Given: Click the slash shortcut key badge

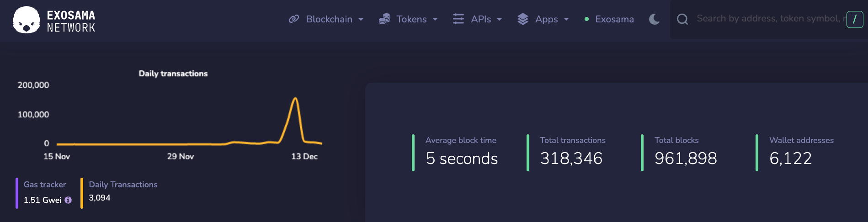Looking at the screenshot, I should (855, 19).
